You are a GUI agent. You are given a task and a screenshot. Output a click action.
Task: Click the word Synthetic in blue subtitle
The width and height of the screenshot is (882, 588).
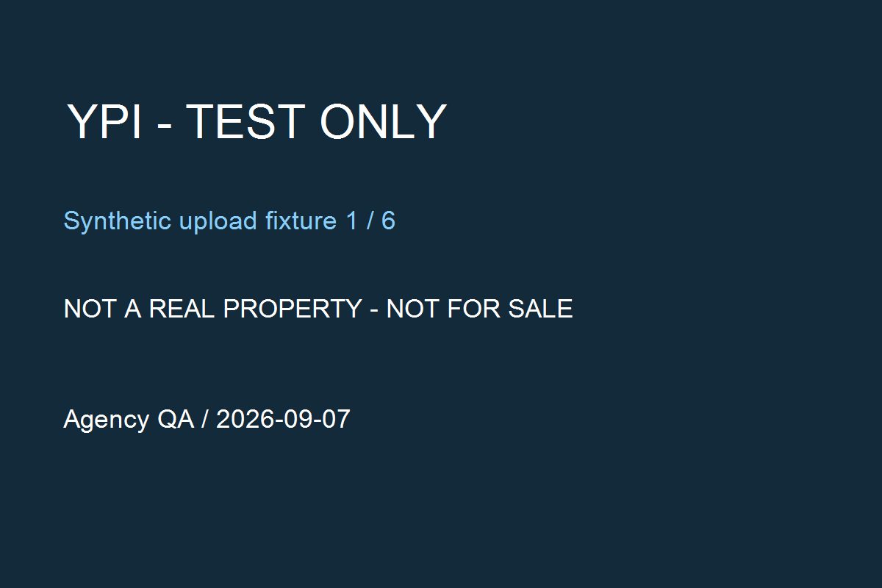click(118, 220)
